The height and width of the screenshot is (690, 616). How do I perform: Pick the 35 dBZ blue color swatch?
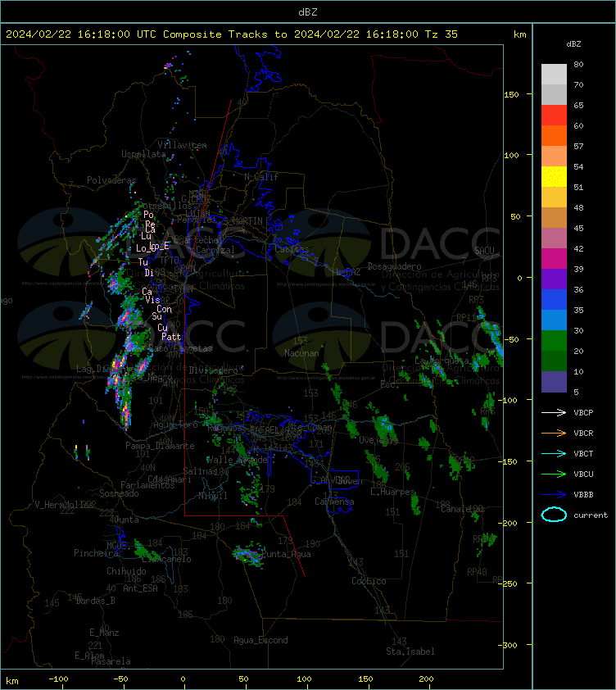554,320
